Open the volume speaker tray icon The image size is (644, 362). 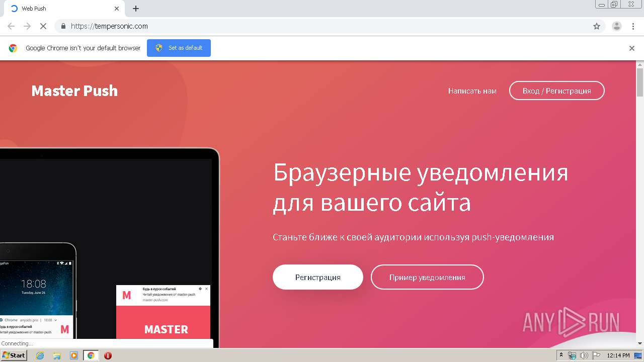(584, 355)
